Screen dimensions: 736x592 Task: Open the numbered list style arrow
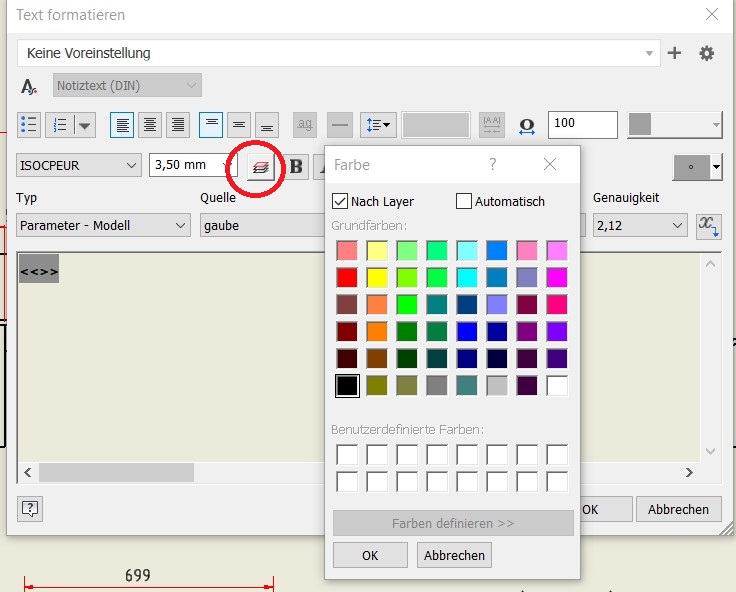(x=85, y=125)
